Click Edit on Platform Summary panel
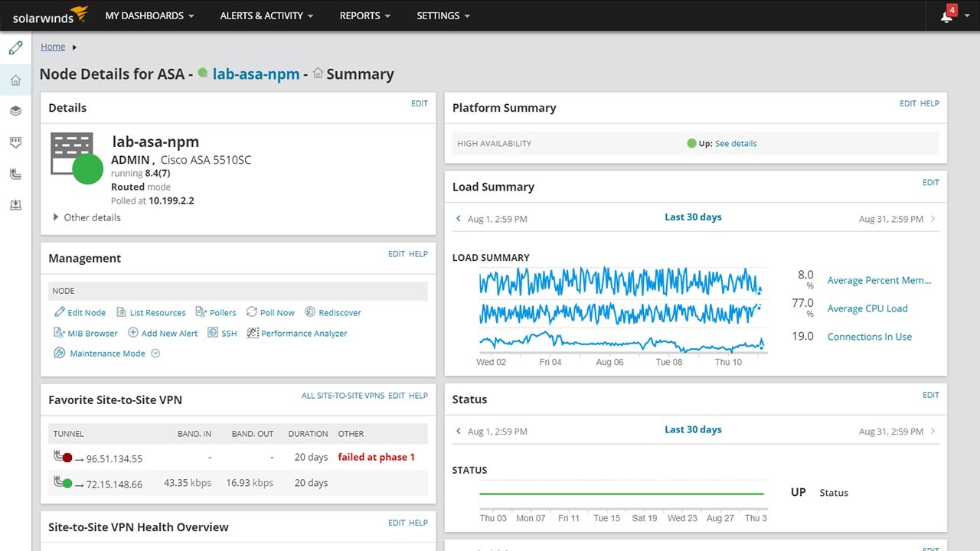The width and height of the screenshot is (980, 551). pos(908,103)
